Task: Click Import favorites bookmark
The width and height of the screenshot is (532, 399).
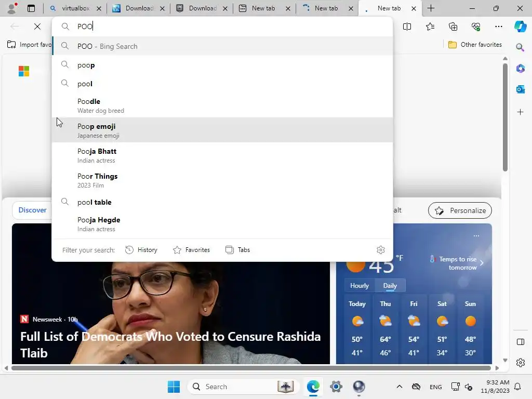Action: coord(30,45)
